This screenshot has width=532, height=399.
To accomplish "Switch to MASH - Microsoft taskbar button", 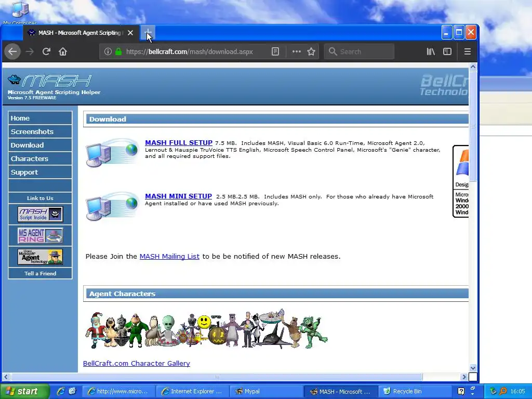I will click(x=340, y=391).
